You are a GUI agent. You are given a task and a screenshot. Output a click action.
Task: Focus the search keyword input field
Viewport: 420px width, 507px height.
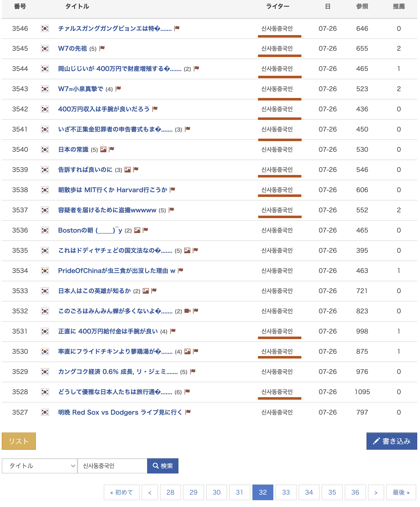pos(112,466)
